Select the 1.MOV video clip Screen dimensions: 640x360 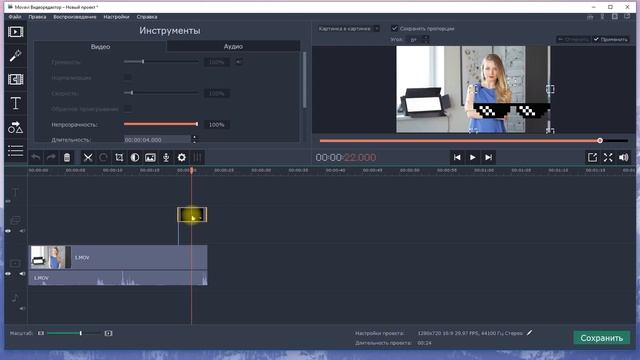tap(118, 257)
